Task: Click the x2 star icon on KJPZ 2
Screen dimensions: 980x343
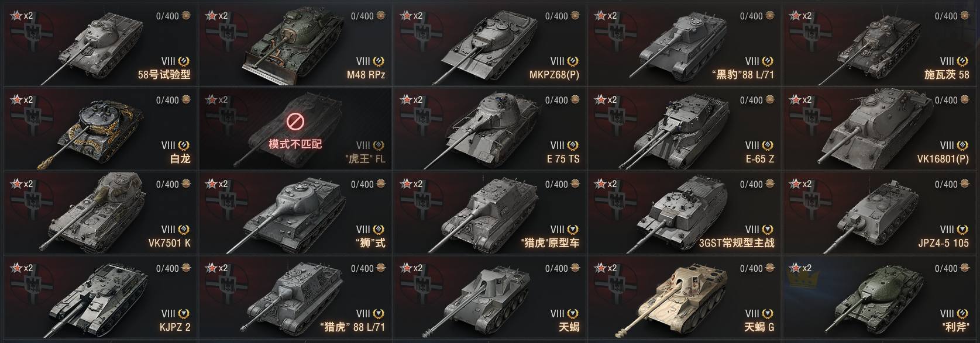Action: pyautogui.click(x=16, y=268)
